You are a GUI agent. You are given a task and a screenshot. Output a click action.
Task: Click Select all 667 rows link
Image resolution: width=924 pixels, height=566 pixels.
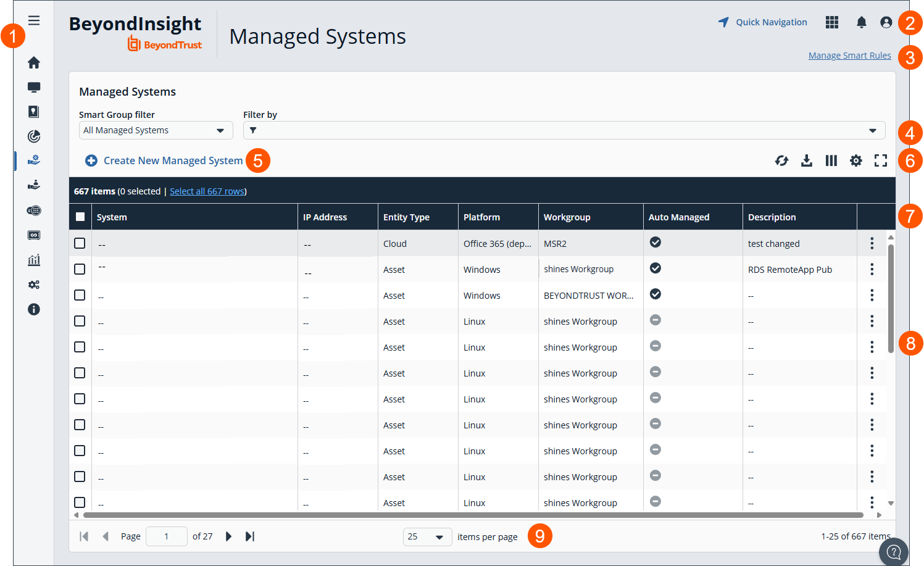click(207, 191)
